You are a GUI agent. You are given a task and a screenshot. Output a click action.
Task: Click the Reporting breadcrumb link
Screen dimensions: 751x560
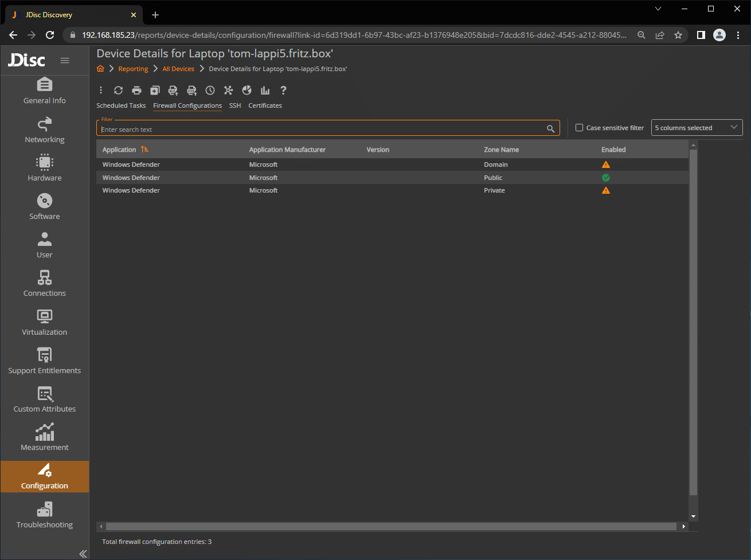(x=133, y=69)
